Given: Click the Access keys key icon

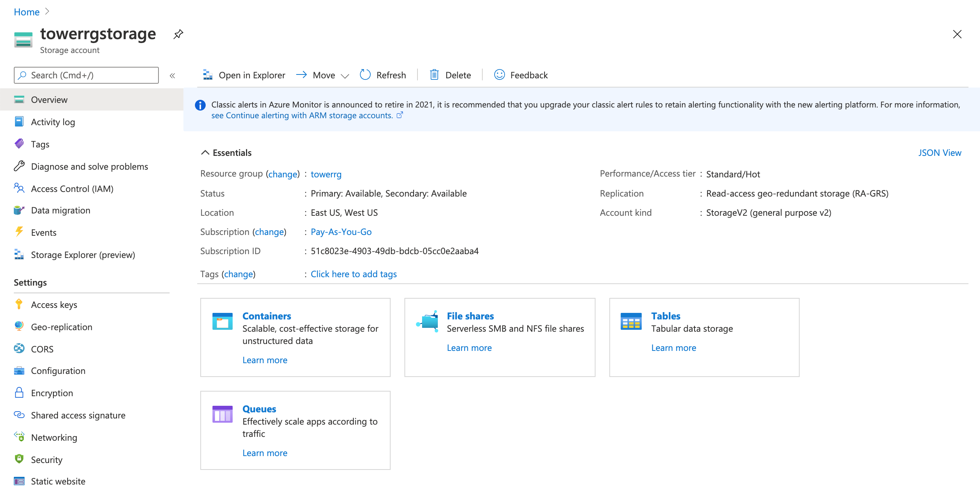Looking at the screenshot, I should tap(19, 304).
